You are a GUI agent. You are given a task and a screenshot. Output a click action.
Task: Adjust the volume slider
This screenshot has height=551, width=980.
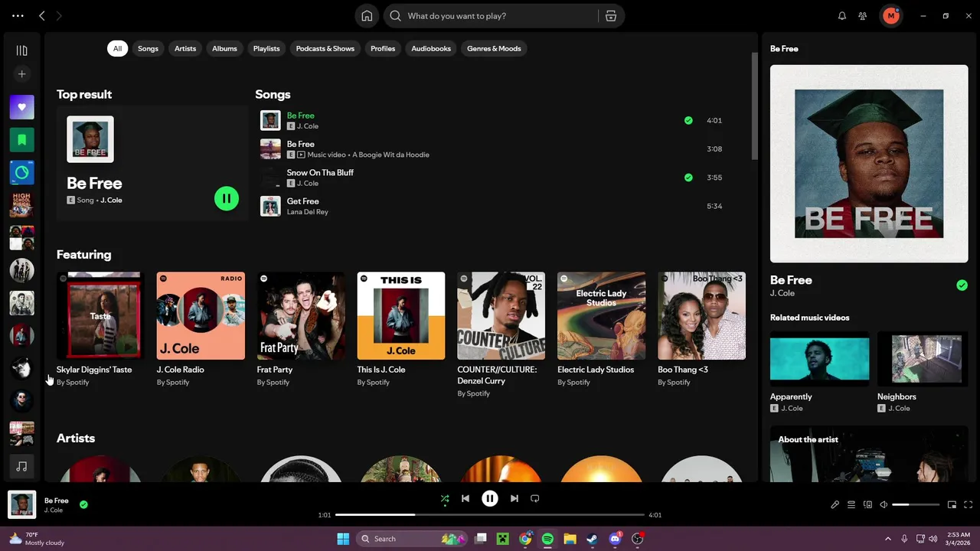916,505
